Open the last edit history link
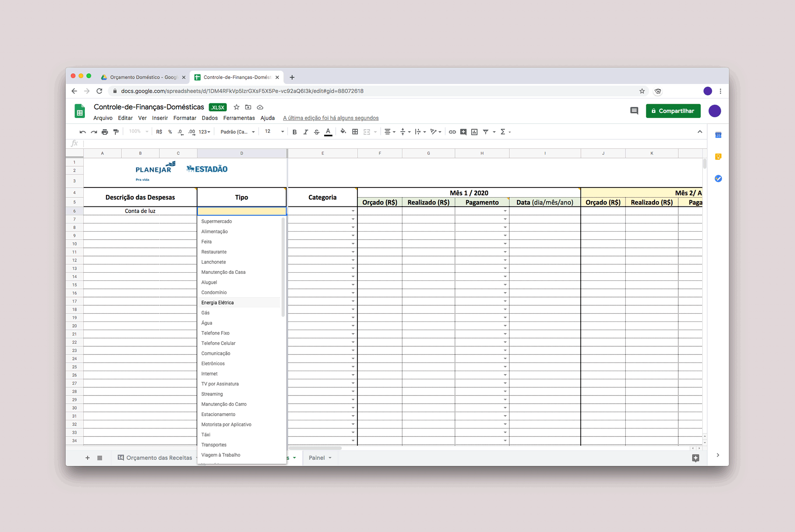Viewport: 795px width, 532px height. point(330,118)
